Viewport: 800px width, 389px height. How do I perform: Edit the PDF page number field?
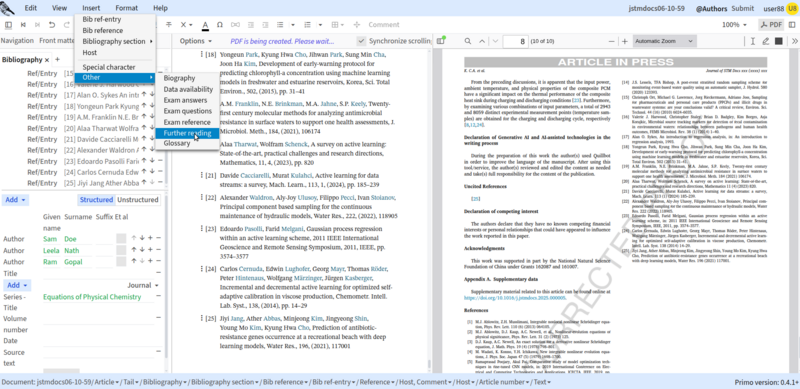pyautogui.click(x=515, y=41)
